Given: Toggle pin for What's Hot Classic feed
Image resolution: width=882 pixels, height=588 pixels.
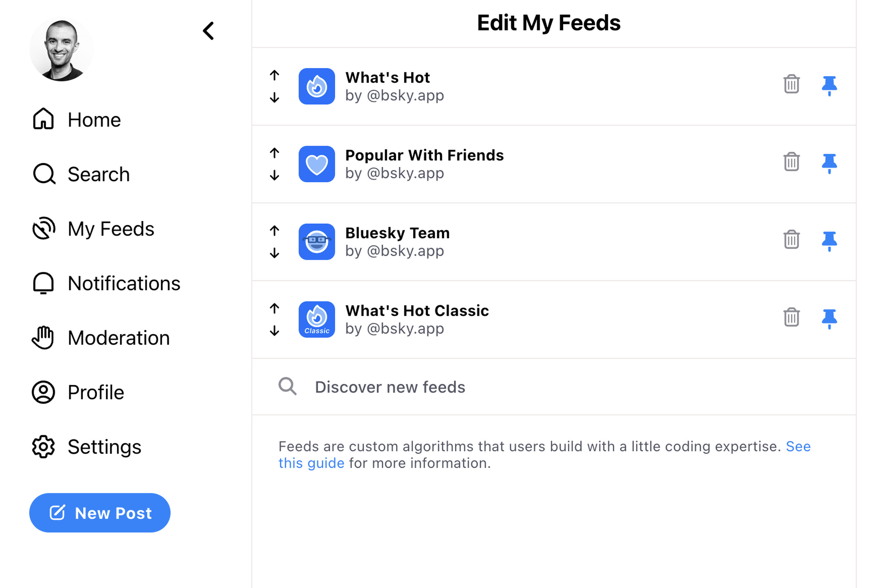Looking at the screenshot, I should pyautogui.click(x=829, y=317).
